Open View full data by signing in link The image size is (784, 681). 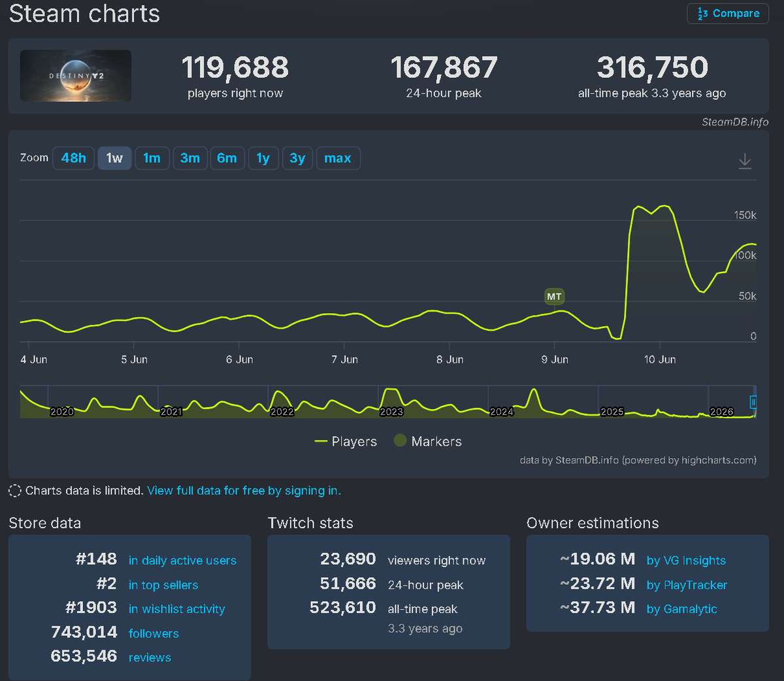(x=244, y=491)
